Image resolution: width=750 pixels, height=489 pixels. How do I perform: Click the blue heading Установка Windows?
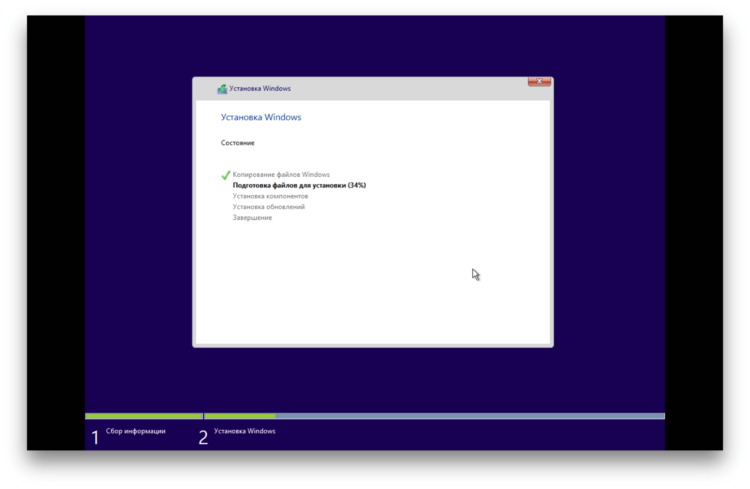pyautogui.click(x=261, y=117)
